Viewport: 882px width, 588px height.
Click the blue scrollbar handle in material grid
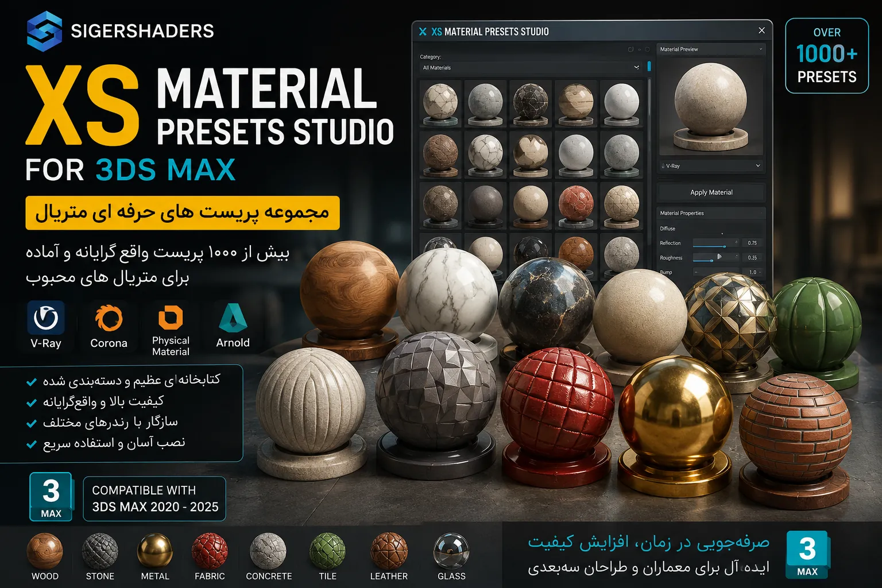(x=649, y=66)
